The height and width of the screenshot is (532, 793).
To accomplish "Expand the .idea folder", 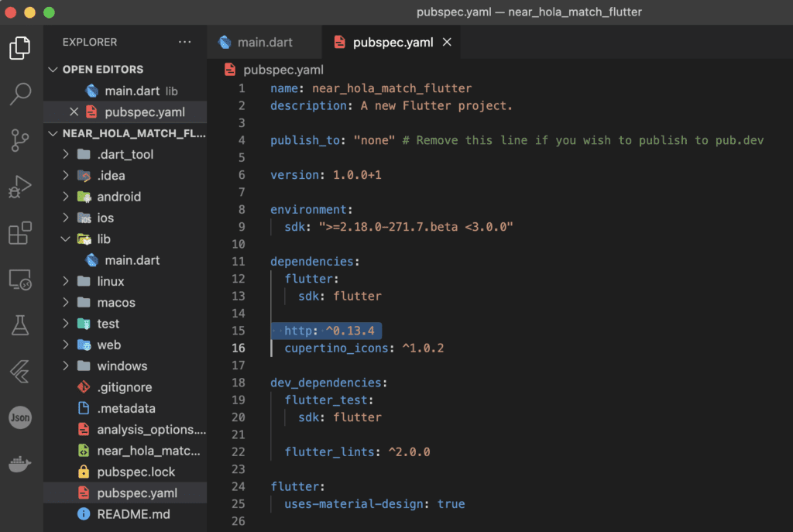I will pyautogui.click(x=125, y=176).
